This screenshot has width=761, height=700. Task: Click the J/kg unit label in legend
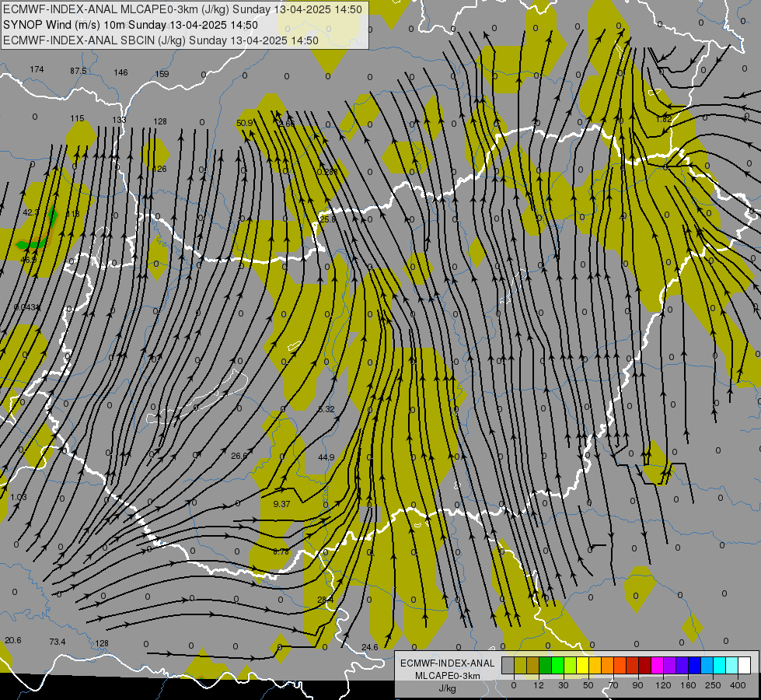point(448,688)
